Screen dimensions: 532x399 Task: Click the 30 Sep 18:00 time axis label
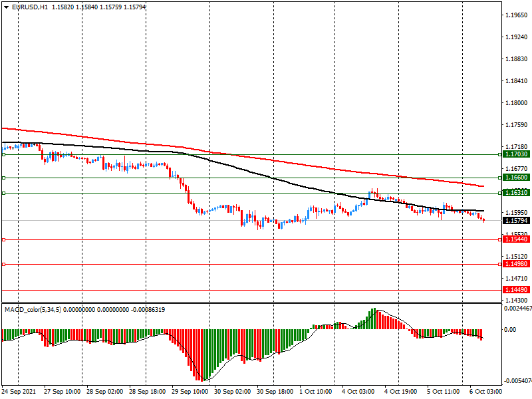pyautogui.click(x=275, y=392)
